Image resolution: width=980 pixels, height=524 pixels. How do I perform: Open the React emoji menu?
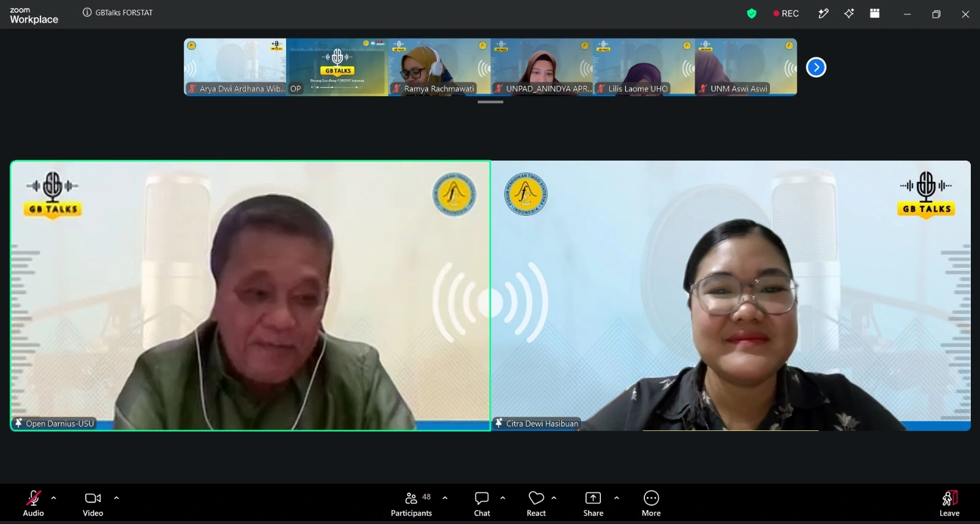pos(536,503)
